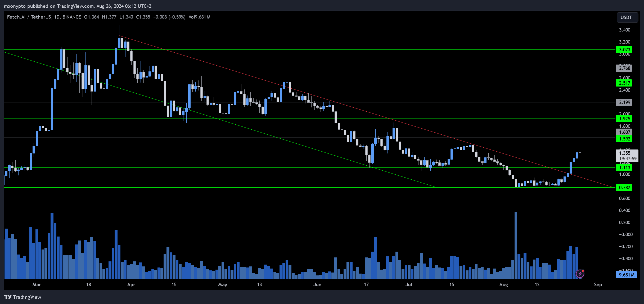Click the current price 1.355 label
Screen dimensions: 644x304
[x=625, y=153]
